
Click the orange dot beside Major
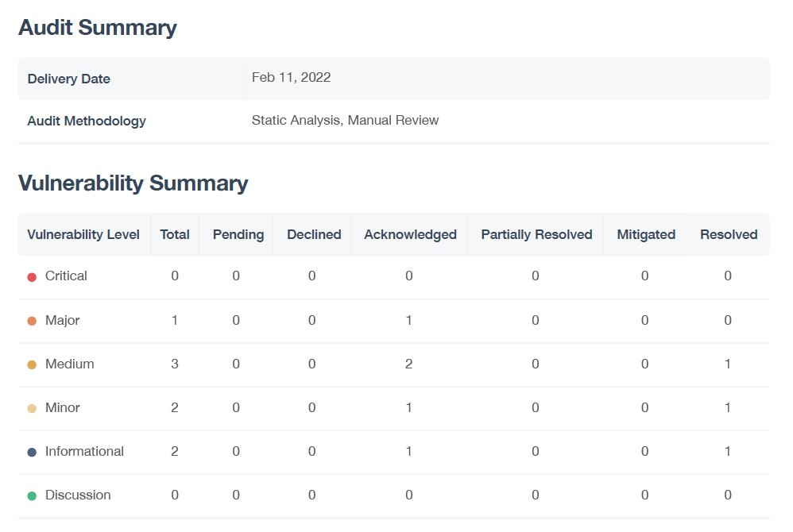tap(32, 321)
